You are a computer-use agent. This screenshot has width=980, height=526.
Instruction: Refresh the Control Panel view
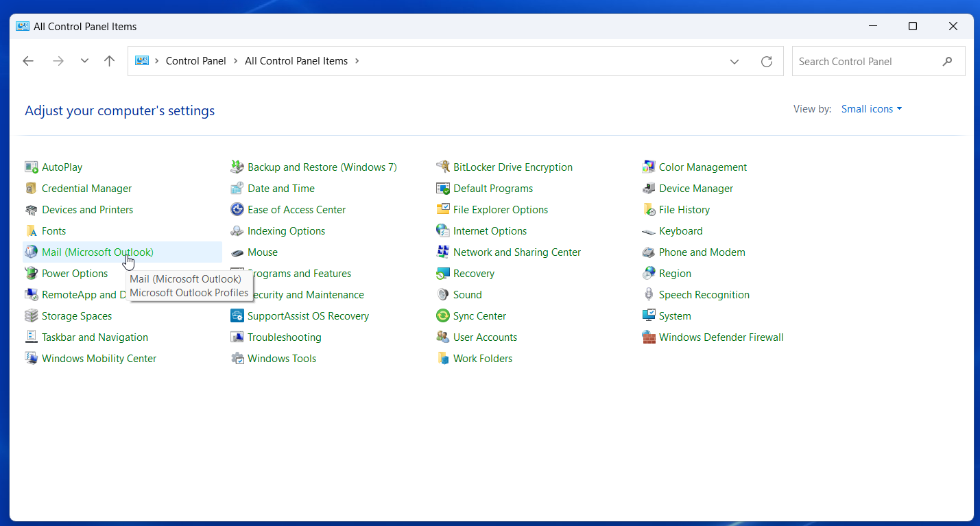point(767,62)
